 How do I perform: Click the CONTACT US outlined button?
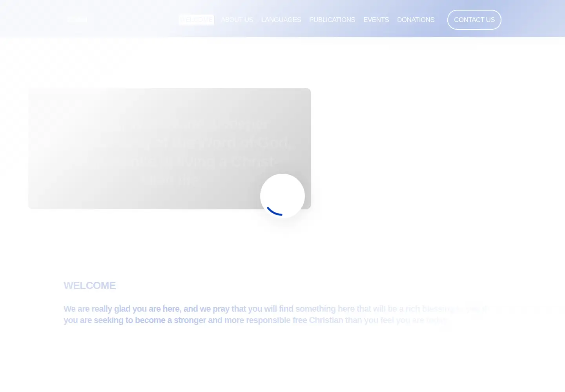pos(474,20)
